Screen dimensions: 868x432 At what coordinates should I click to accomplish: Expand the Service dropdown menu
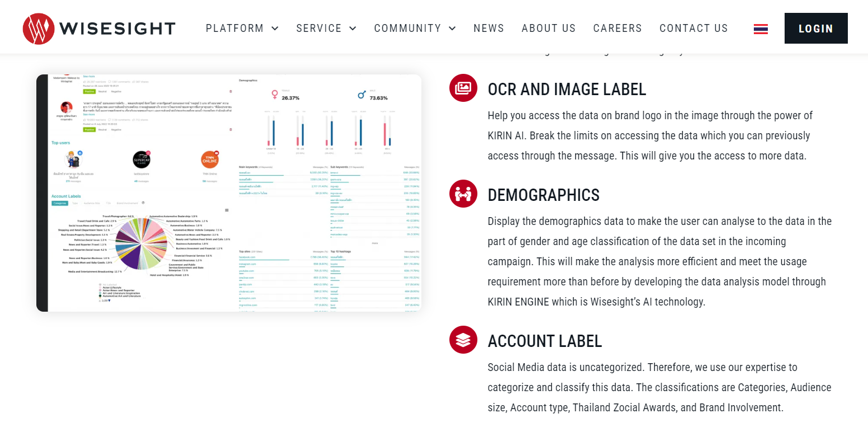(326, 29)
